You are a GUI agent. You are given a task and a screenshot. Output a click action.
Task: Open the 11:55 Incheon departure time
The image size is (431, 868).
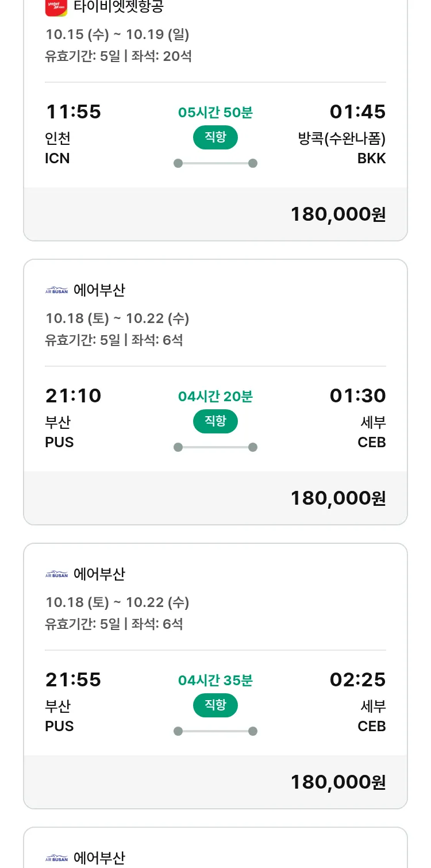73,112
